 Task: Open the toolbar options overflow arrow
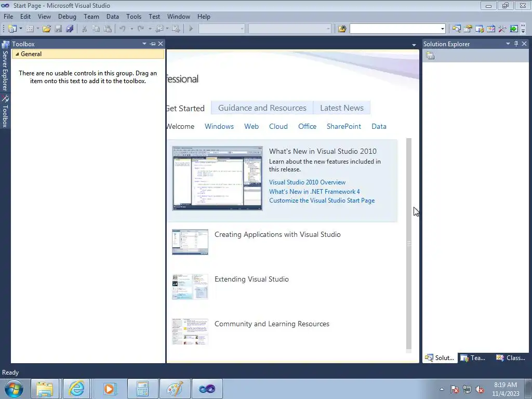(523, 30)
